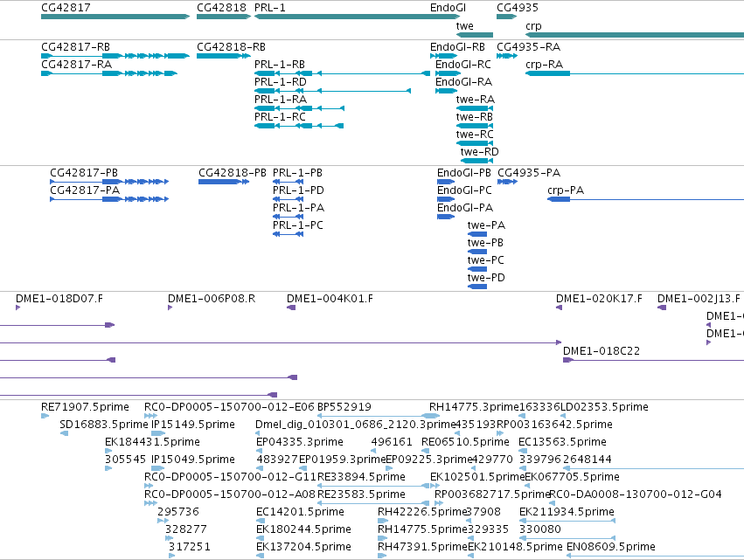Click the PRL-1 gene span bar
The width and height of the screenshot is (744, 560).
coord(358,17)
